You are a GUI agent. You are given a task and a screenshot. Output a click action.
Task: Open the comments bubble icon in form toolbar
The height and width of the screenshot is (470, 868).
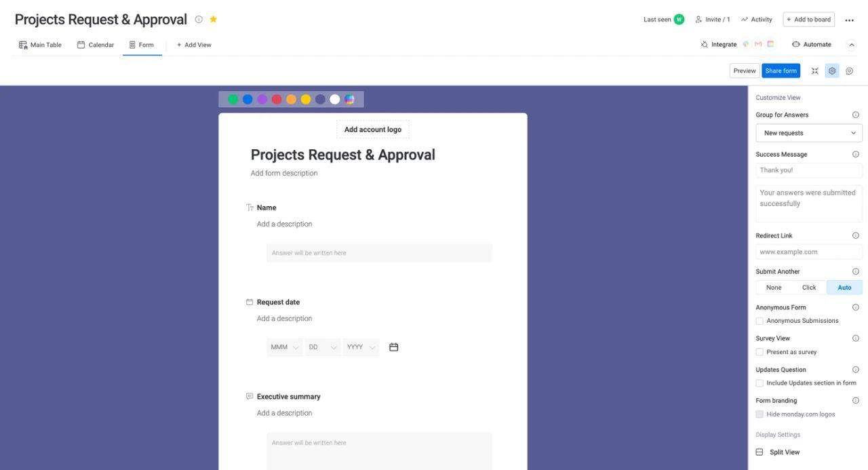pyautogui.click(x=849, y=71)
